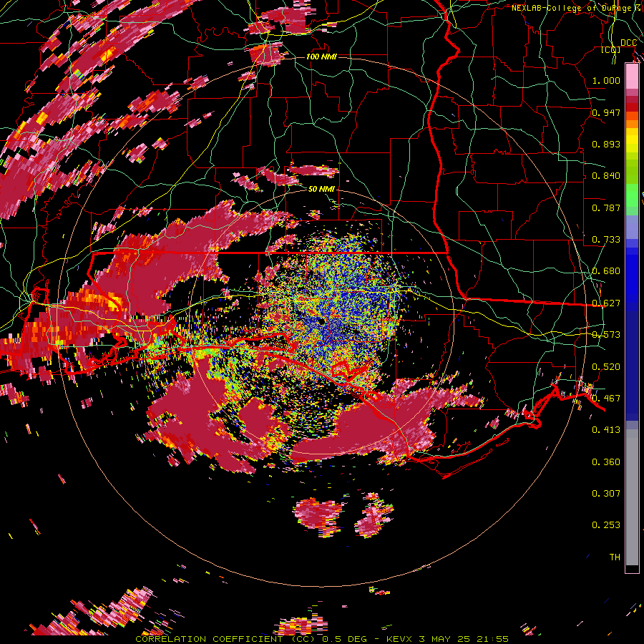
Task: Click the [CC] units label above the scale
Action: pos(611,49)
